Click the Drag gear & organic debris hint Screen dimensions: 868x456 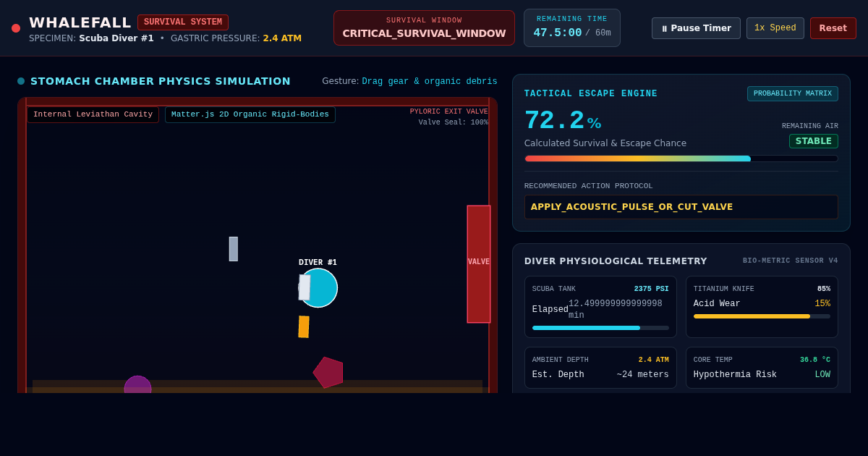(430, 81)
